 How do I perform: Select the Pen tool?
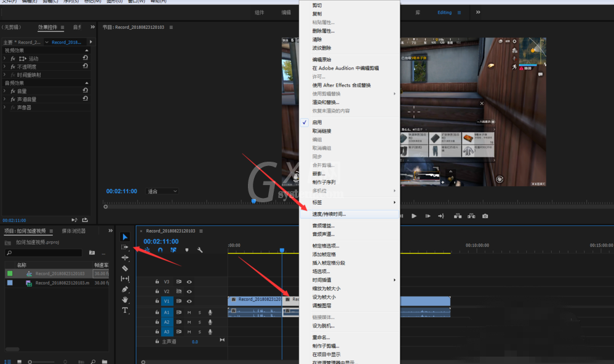(x=125, y=289)
